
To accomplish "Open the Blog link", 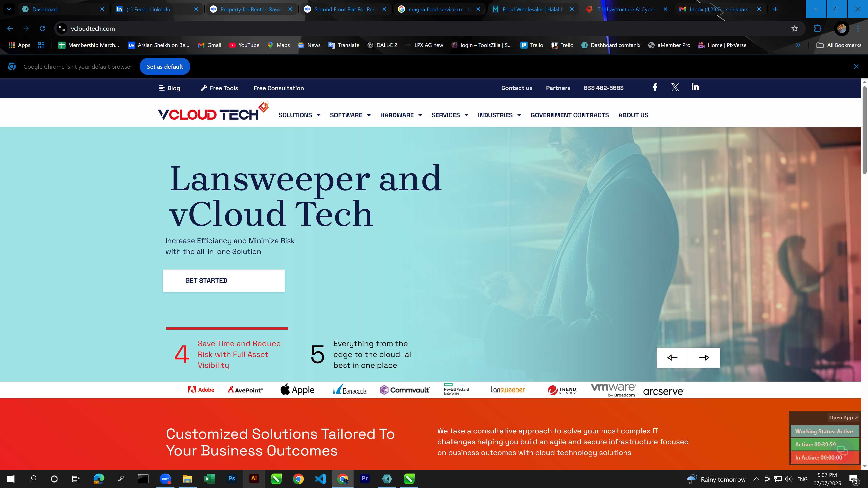I will [x=170, y=88].
